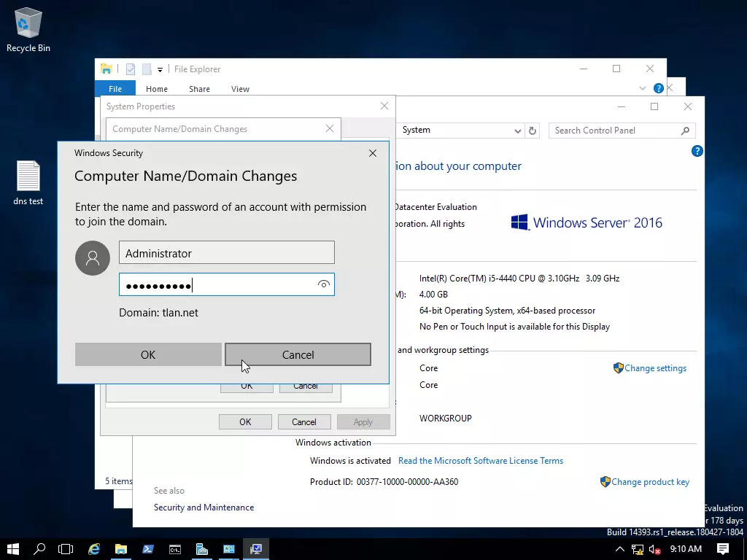Click the "4.00 GB" memory value

pos(433,295)
